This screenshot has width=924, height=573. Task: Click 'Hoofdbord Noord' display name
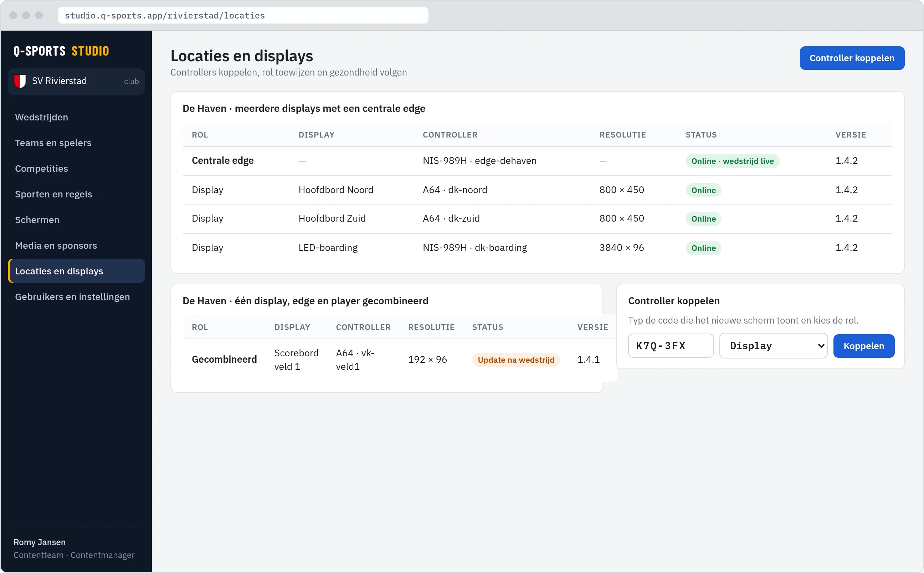click(336, 190)
